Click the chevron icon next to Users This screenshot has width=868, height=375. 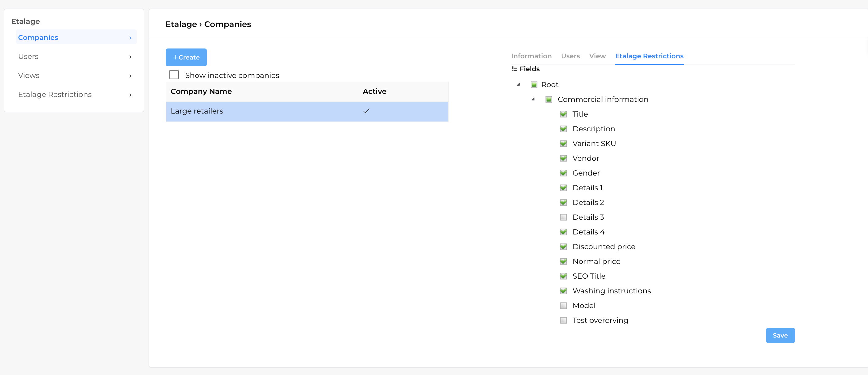tap(130, 56)
